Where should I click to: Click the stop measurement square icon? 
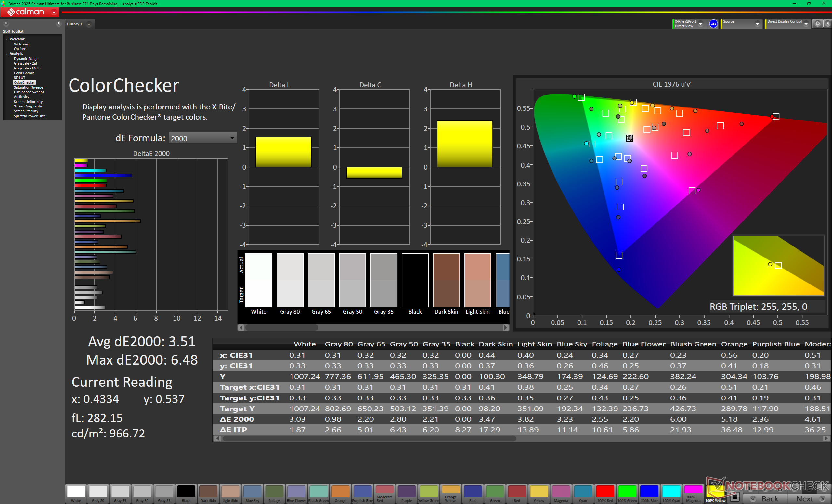point(735,497)
